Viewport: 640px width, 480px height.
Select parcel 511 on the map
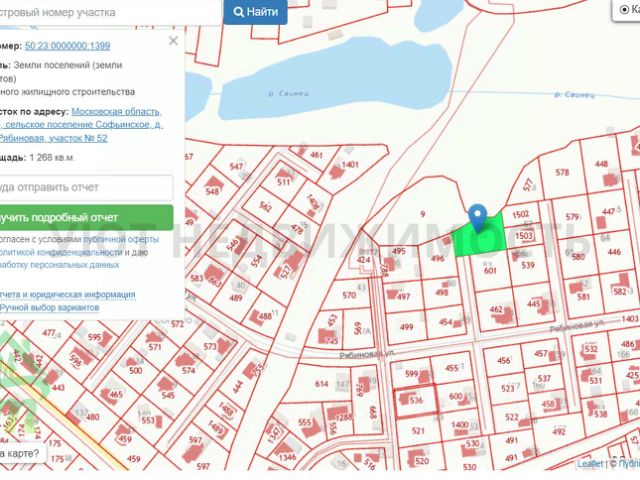point(283,182)
